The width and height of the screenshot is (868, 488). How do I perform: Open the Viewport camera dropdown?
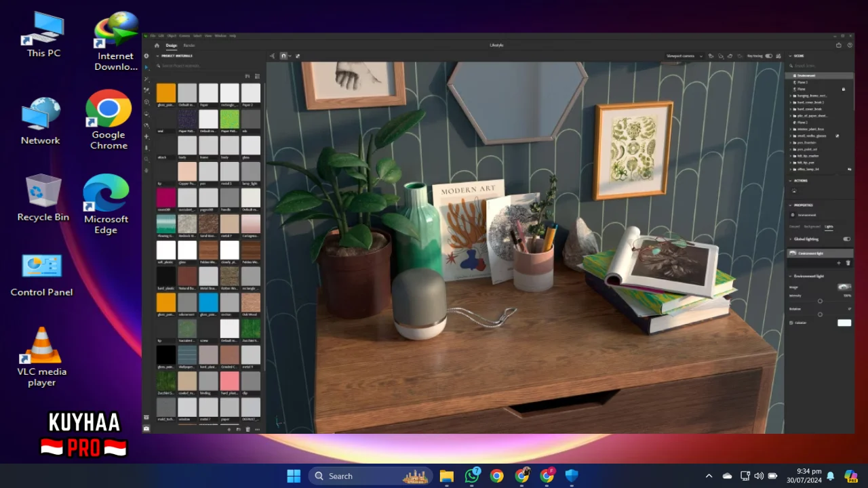coord(684,56)
